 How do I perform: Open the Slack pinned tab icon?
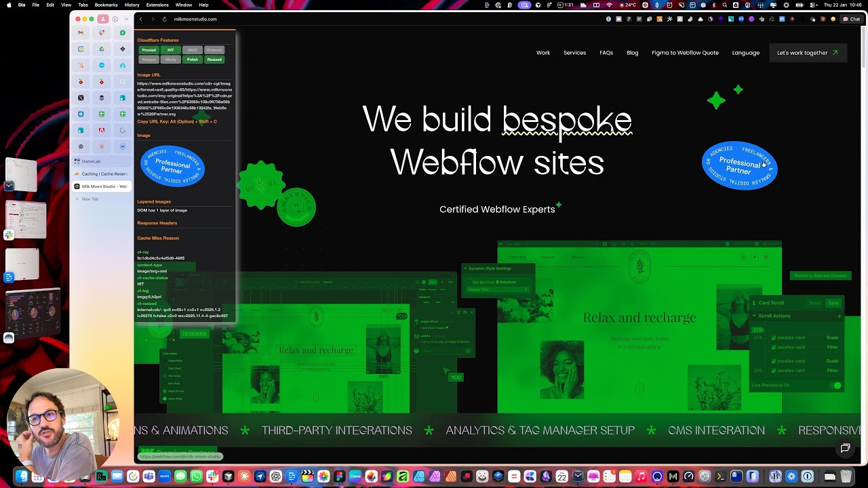pos(102,33)
